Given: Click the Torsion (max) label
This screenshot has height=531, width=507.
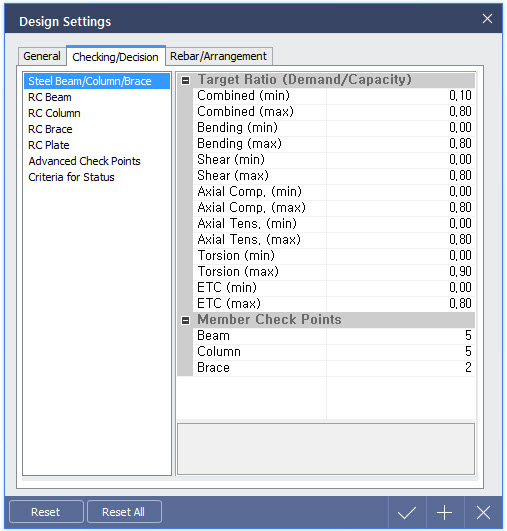Looking at the screenshot, I should (x=238, y=271).
